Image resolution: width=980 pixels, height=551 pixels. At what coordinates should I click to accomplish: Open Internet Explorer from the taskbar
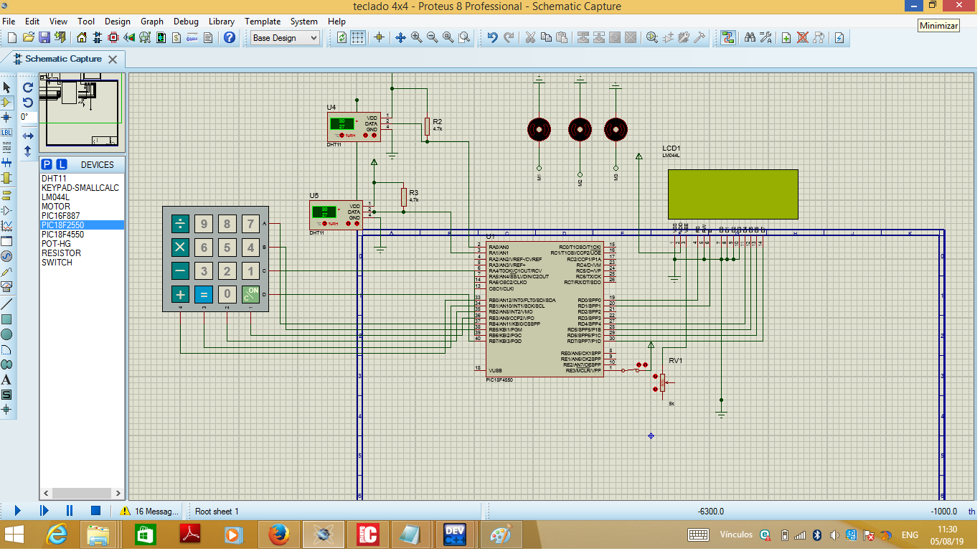click(x=57, y=535)
